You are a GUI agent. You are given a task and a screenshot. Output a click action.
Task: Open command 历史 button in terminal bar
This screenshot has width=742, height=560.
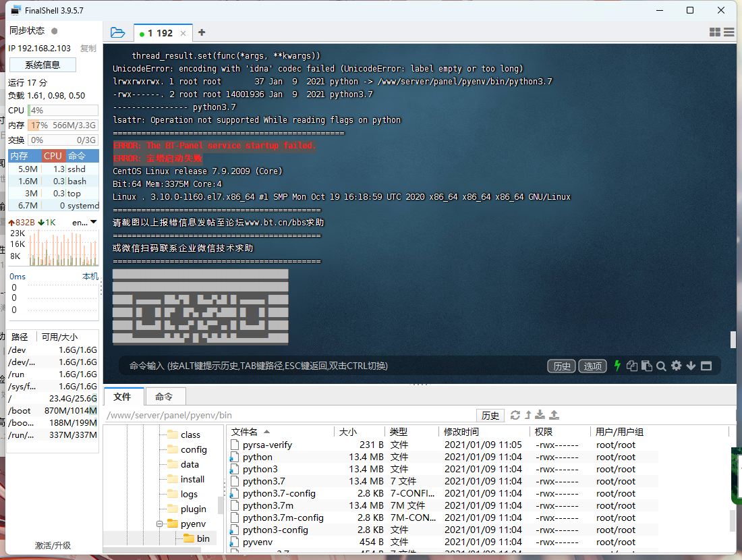562,366
